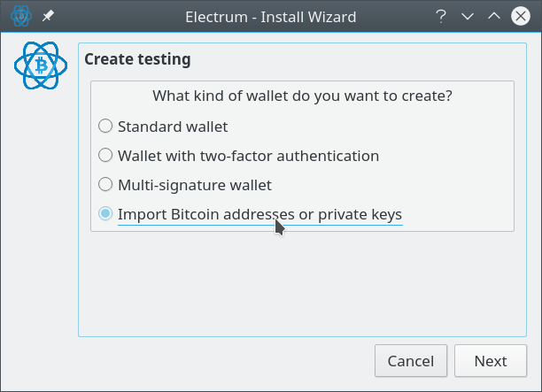The width and height of the screenshot is (542, 392).
Task: Click the pin icon in the title bar
Action: (x=48, y=16)
